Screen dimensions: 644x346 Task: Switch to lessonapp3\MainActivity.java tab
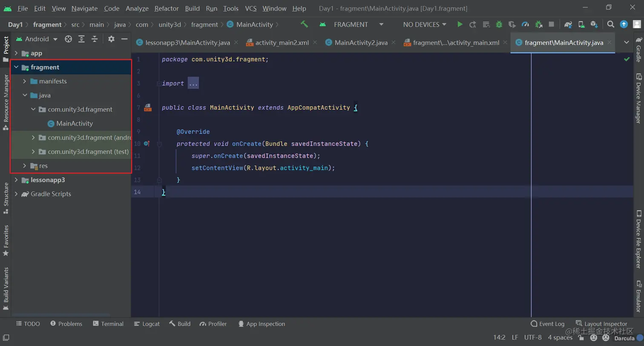pyautogui.click(x=187, y=43)
